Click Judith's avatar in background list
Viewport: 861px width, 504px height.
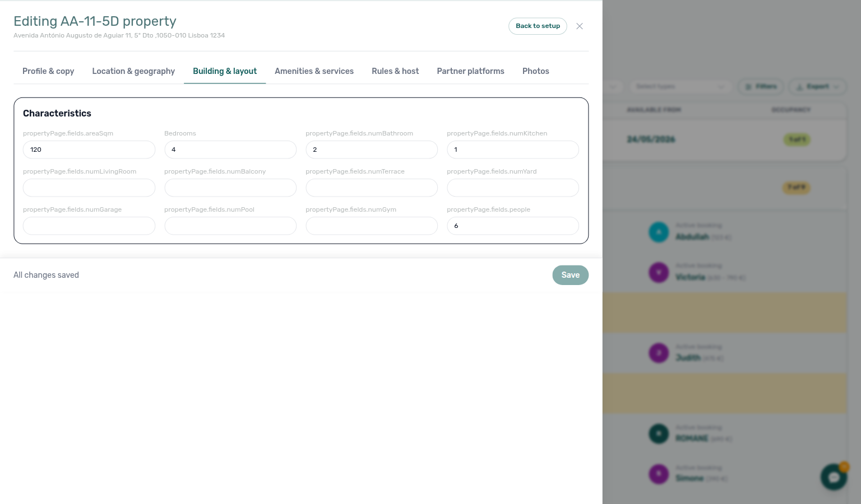tap(659, 353)
